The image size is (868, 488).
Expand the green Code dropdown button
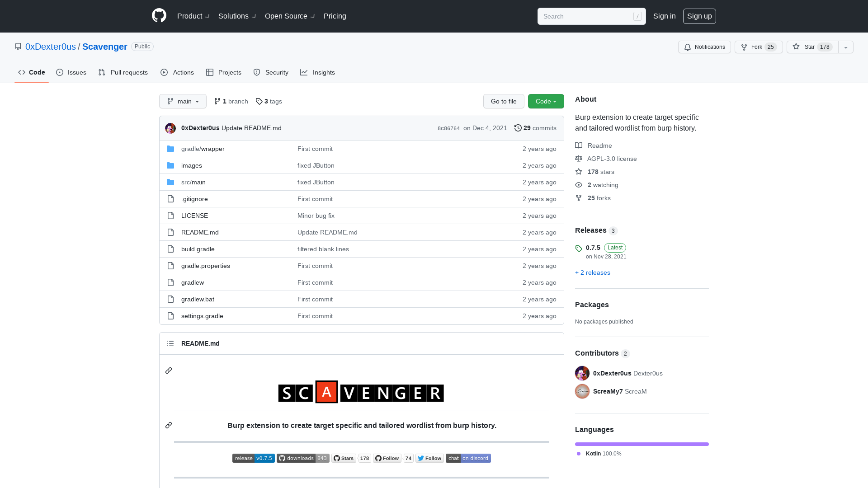point(546,101)
